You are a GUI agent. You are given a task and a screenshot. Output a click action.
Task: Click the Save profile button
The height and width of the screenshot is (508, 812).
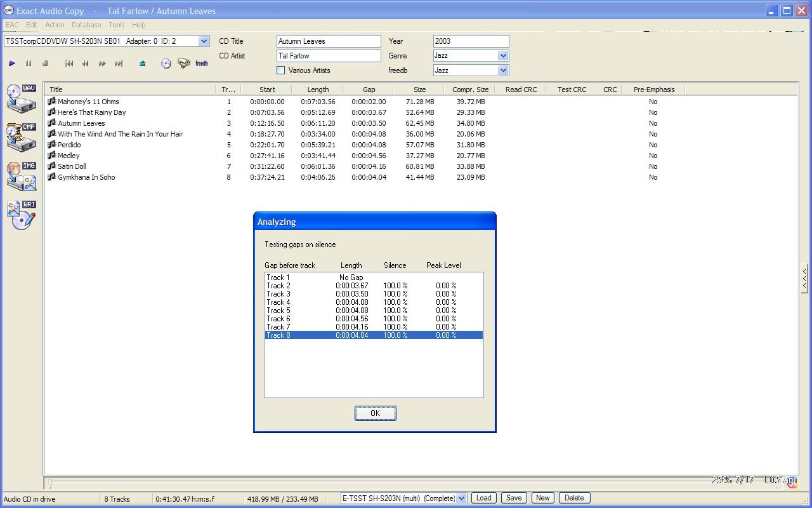point(514,498)
